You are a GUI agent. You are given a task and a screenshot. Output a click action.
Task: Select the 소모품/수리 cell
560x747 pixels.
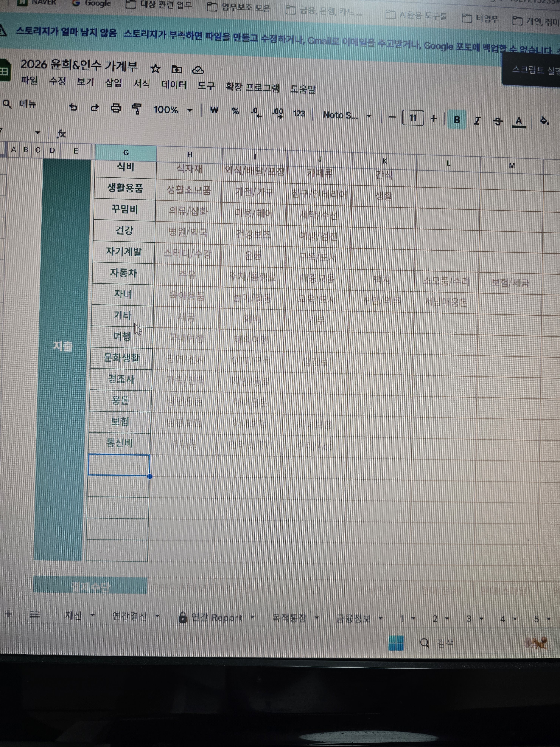[x=446, y=281]
